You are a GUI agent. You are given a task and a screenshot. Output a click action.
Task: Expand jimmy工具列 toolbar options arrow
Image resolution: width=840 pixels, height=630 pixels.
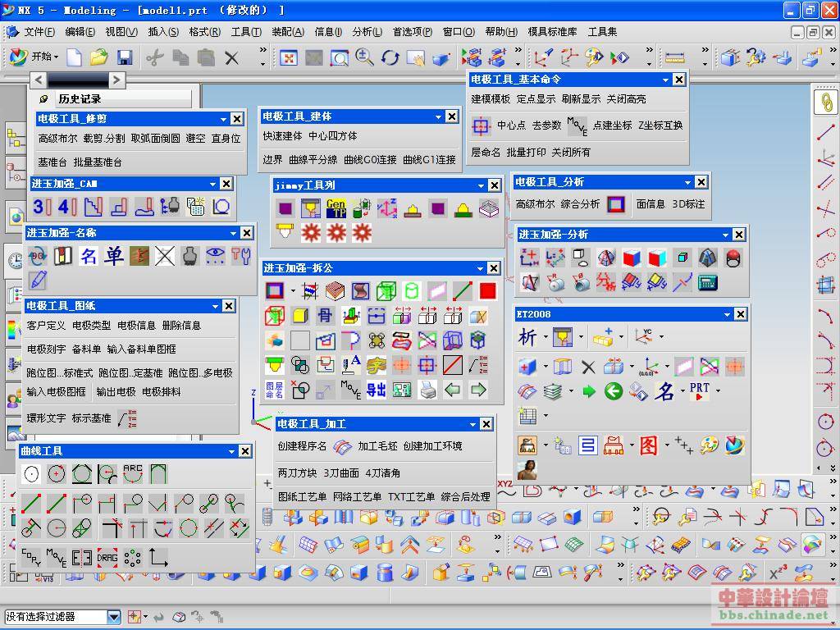(481, 186)
